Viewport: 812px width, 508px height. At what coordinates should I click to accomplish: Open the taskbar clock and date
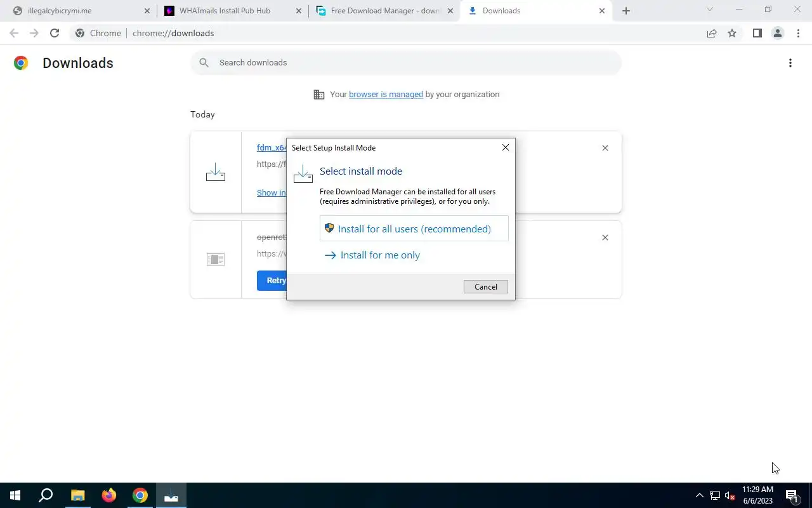[x=757, y=495]
